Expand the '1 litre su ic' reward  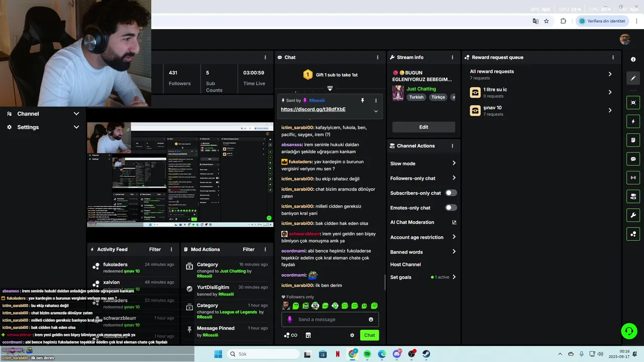point(541,93)
